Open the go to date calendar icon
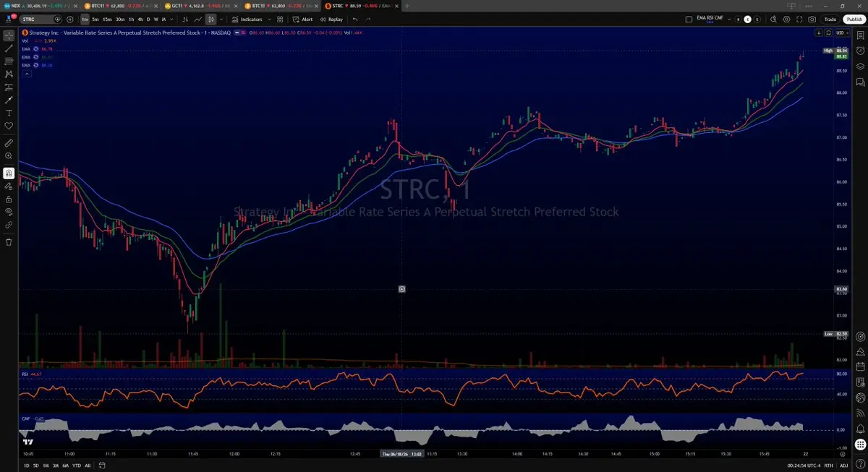Viewport: 868px width, 472px height. (103, 465)
